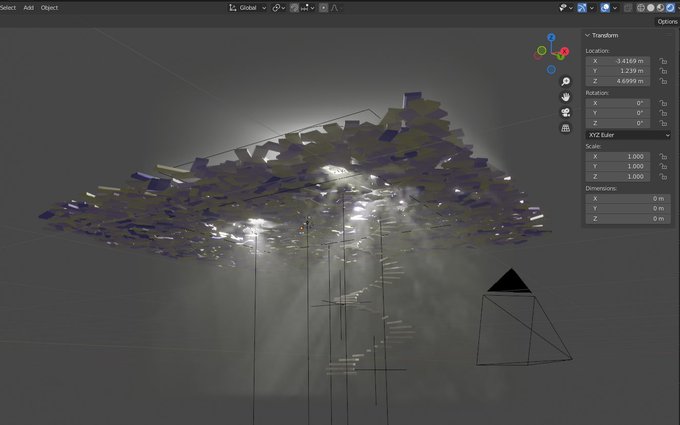Screen dimensions: 680x425
Task: Click the Location X field
Action: (x=618, y=61)
